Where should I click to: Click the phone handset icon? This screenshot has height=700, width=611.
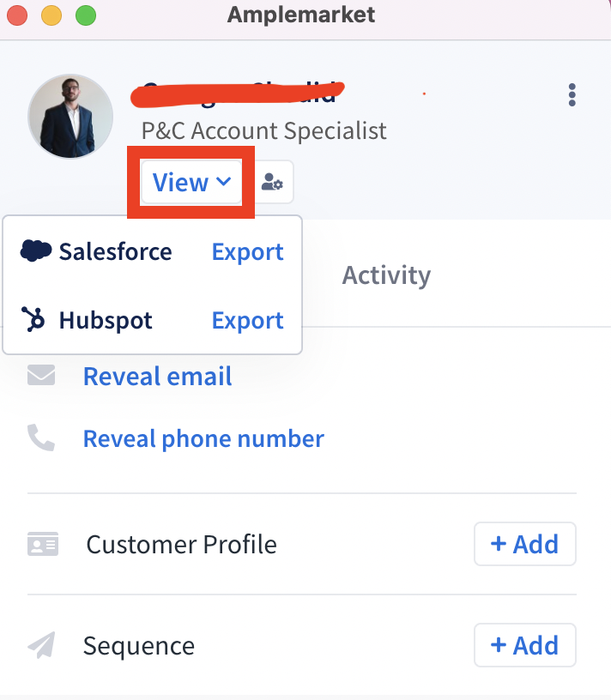(41, 437)
